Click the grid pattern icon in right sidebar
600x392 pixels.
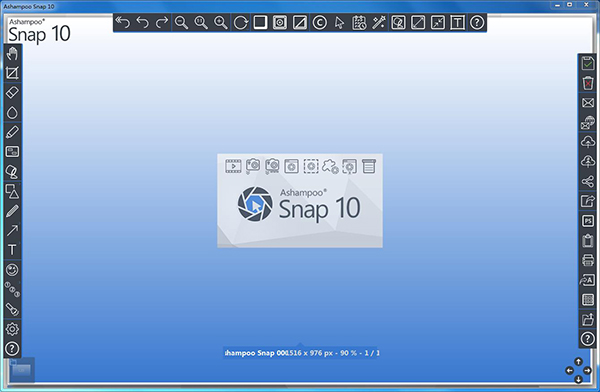[588, 299]
